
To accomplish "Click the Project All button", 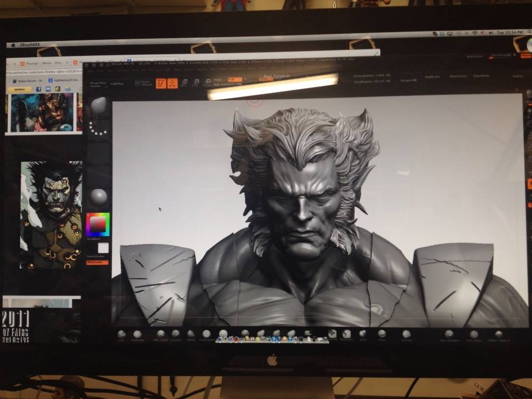I will click(x=408, y=81).
